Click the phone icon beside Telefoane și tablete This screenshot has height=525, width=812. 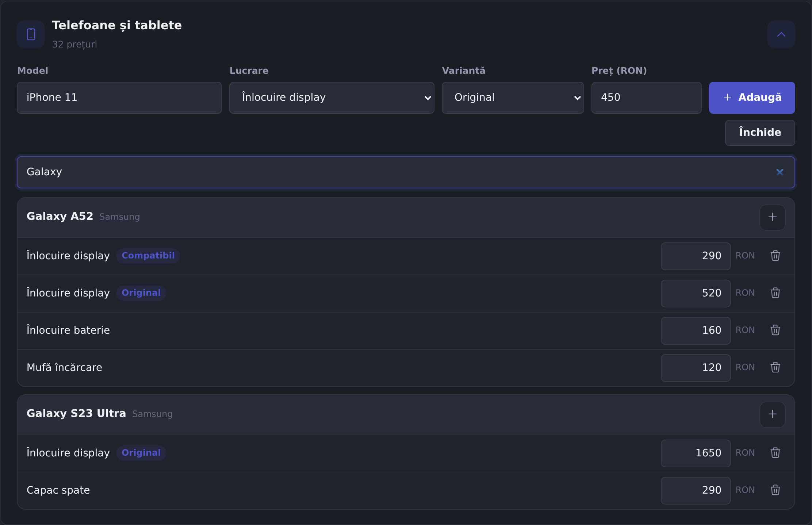point(31,34)
